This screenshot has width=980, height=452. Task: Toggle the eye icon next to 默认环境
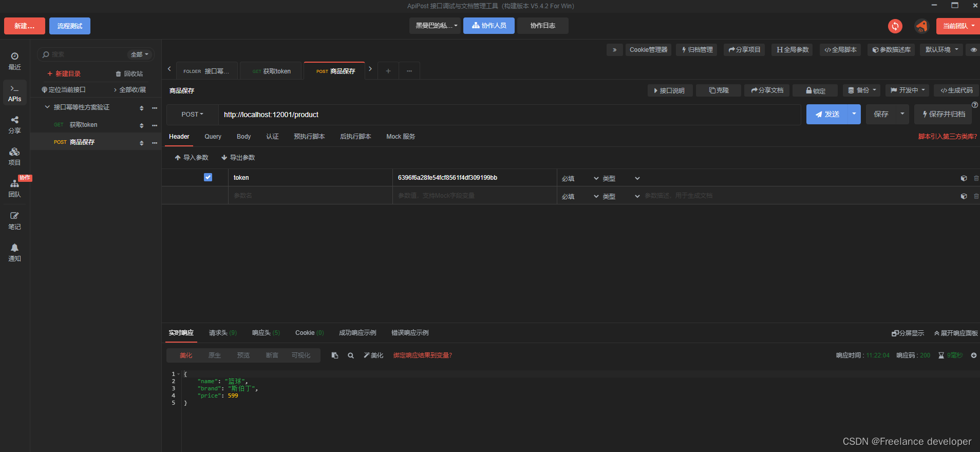[x=973, y=50]
